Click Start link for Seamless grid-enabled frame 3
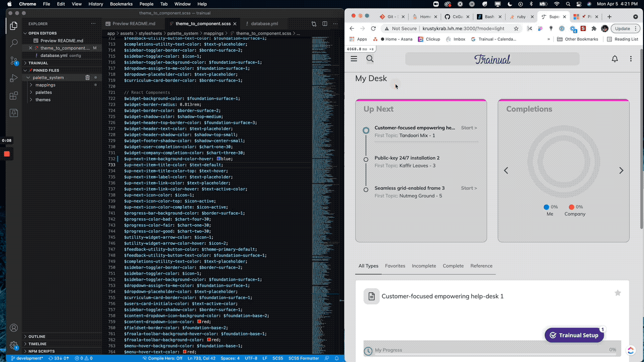Viewport: 644px width, 362px height. (x=469, y=188)
